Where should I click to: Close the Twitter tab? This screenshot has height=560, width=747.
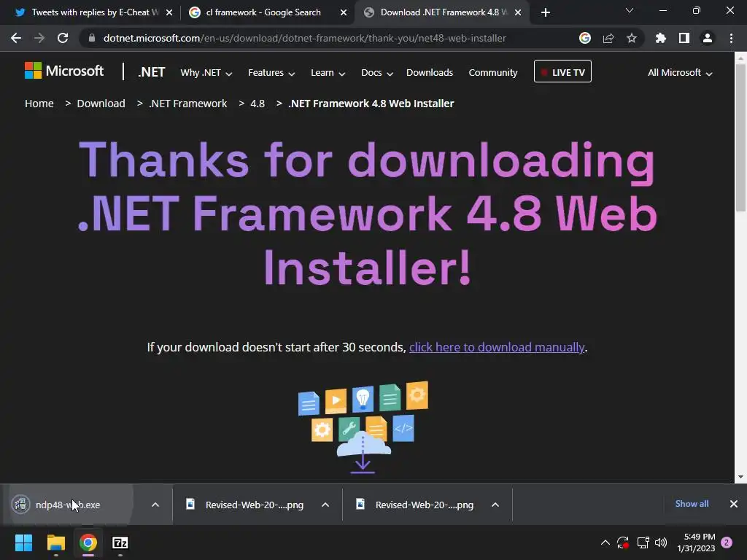[169, 13]
